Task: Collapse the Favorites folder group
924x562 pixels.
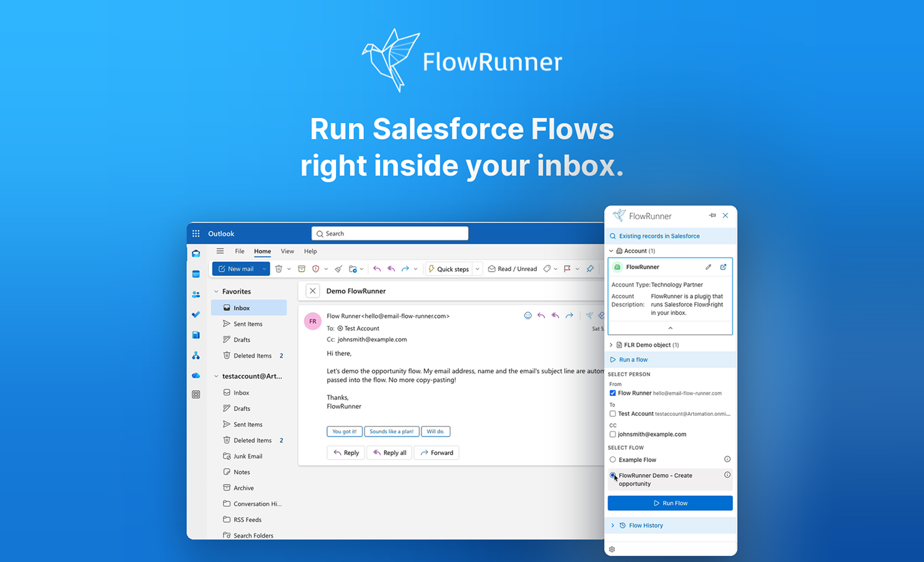Action: coord(217,292)
